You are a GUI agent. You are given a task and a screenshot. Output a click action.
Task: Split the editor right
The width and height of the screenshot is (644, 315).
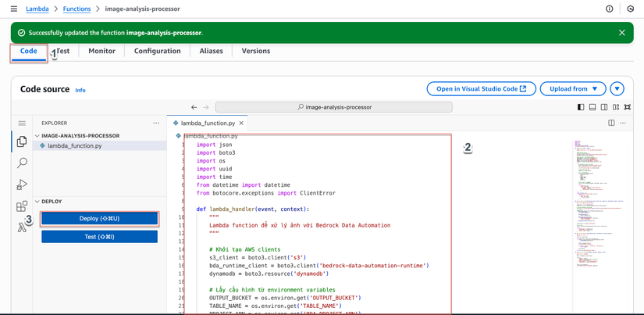[x=611, y=123]
